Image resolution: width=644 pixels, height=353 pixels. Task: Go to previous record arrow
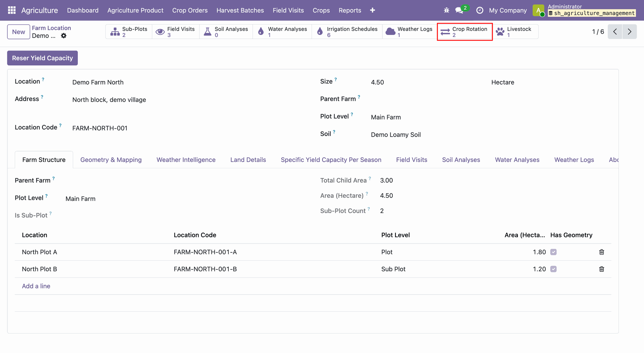click(x=615, y=32)
